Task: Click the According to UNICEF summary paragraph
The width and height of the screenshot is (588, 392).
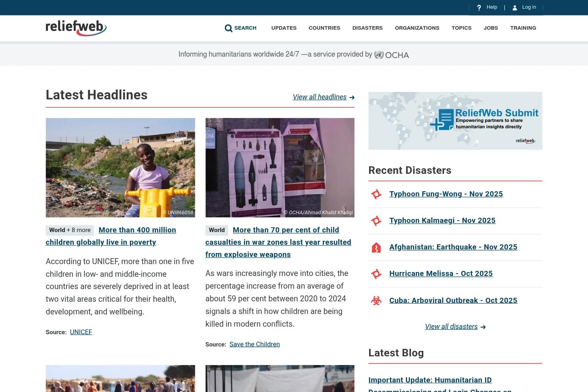Action: [x=120, y=287]
